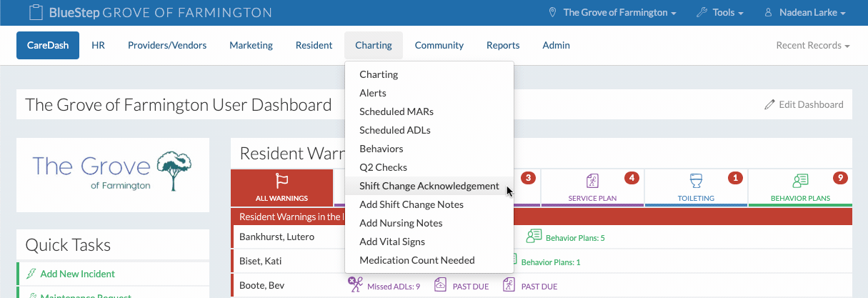Click the Edit Dashboard pencil icon
868x298 pixels.
(769, 104)
